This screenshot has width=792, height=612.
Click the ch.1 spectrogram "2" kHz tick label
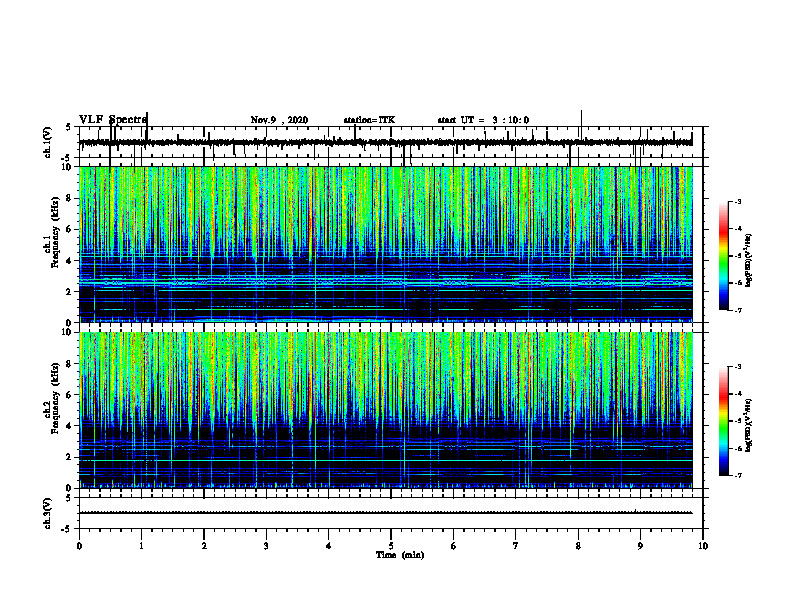point(70,292)
